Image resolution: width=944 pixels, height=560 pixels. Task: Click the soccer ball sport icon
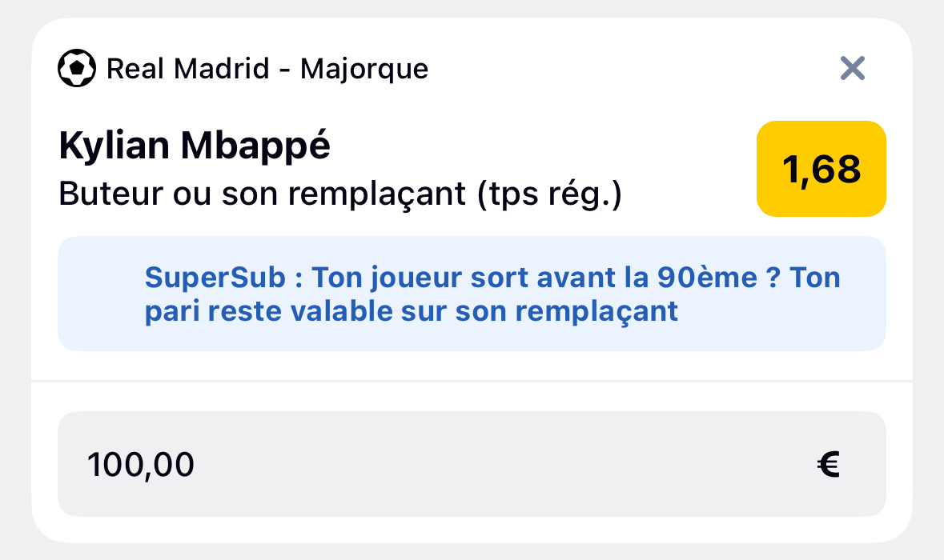76,68
